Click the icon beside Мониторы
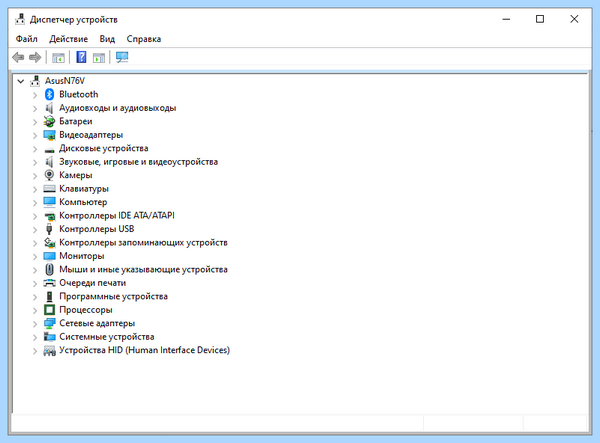 pyautogui.click(x=49, y=256)
